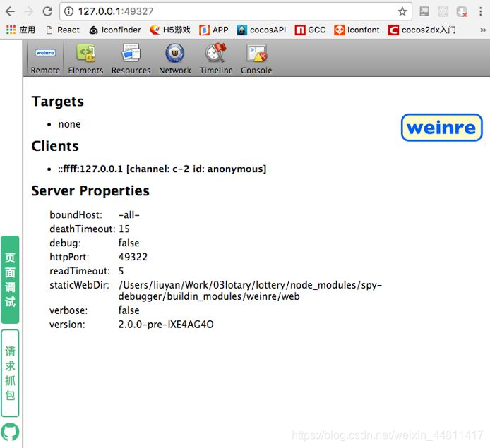
Task: Click the verbose value false
Action: [x=129, y=310]
